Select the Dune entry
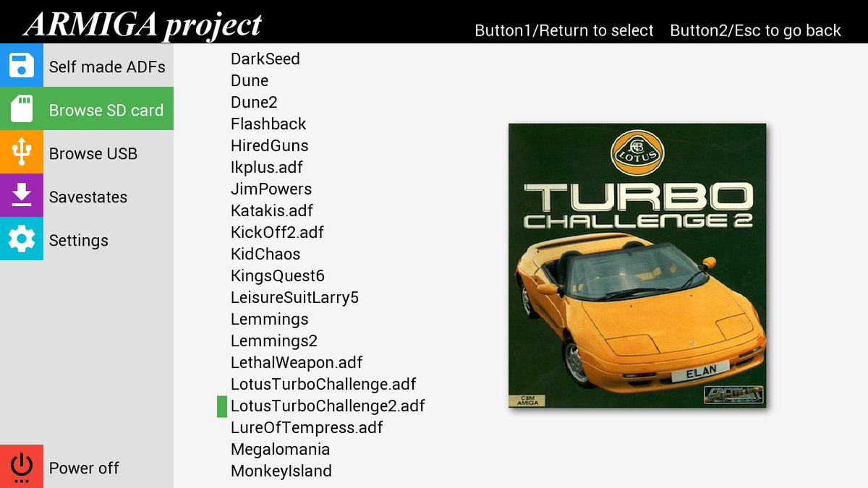Screen dimensions: 868x488 (x=250, y=80)
